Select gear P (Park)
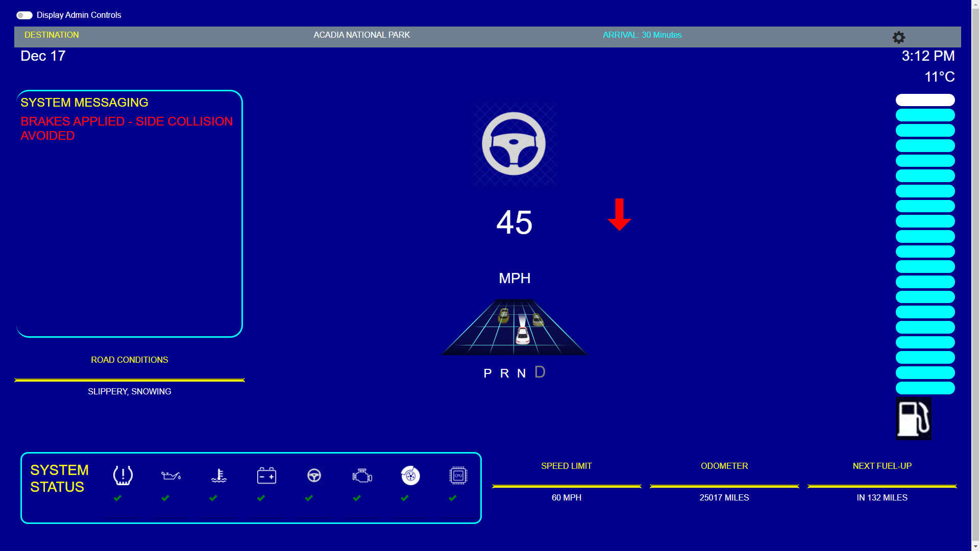This screenshot has width=980, height=551. 487,373
